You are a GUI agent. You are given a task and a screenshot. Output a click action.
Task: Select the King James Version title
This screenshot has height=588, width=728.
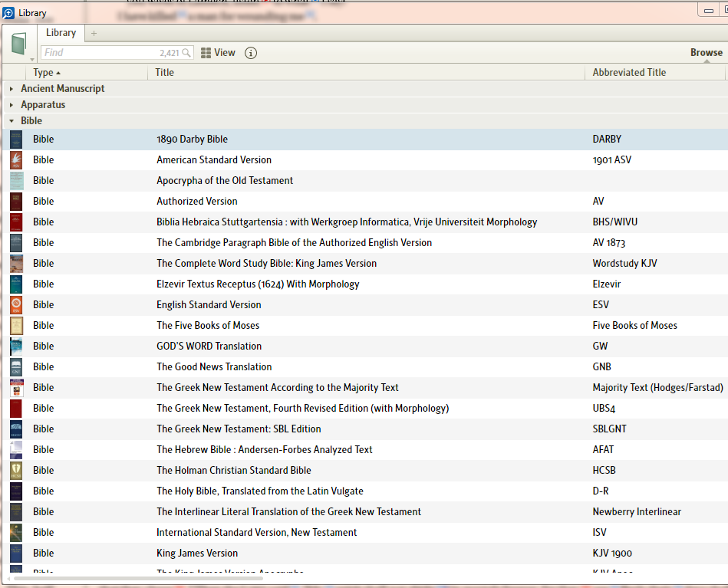(197, 554)
